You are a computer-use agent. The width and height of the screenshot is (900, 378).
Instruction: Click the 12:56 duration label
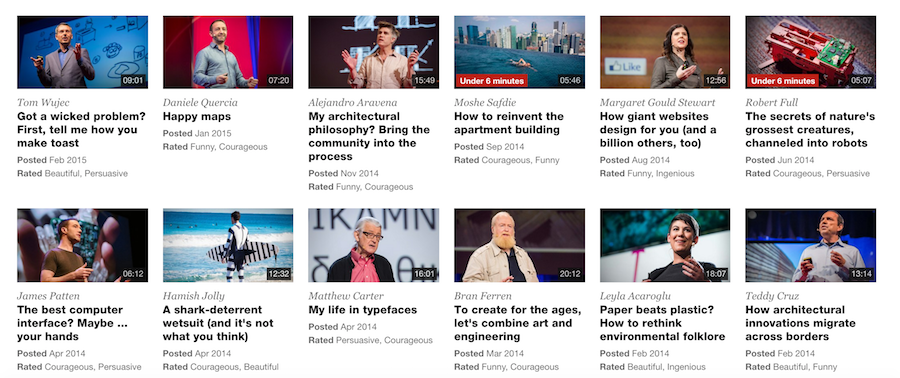[x=716, y=80]
